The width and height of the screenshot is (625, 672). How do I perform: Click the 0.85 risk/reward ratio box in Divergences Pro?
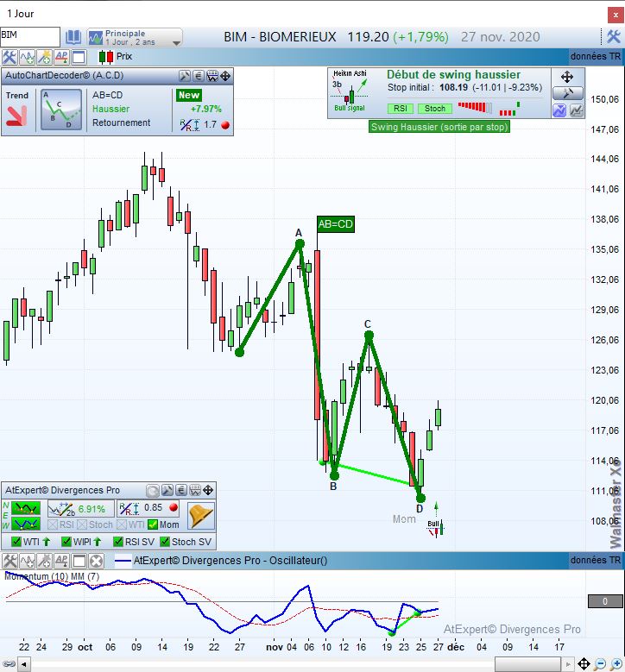149,508
